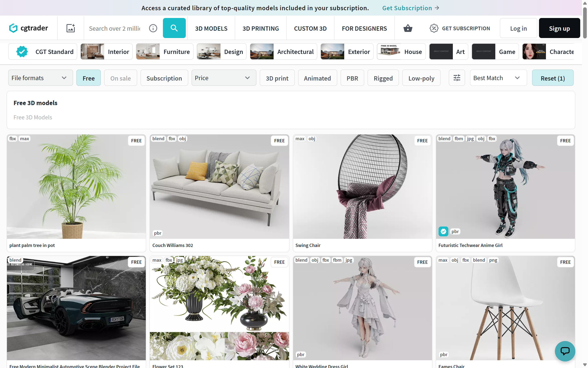588x368 pixels.
Task: Open the White Wedding Dress Girl thumbnail
Action: point(363,308)
